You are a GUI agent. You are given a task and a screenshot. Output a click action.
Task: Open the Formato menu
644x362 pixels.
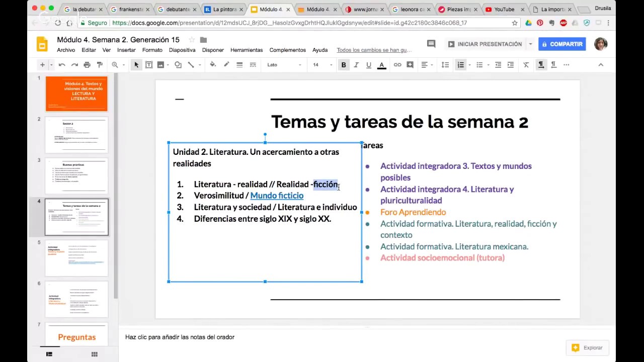(x=152, y=50)
